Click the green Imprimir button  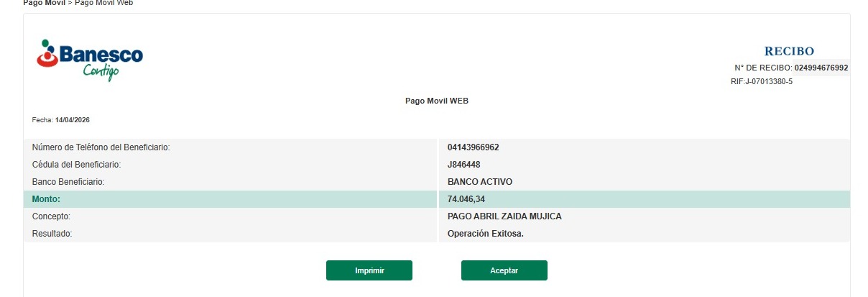point(369,270)
